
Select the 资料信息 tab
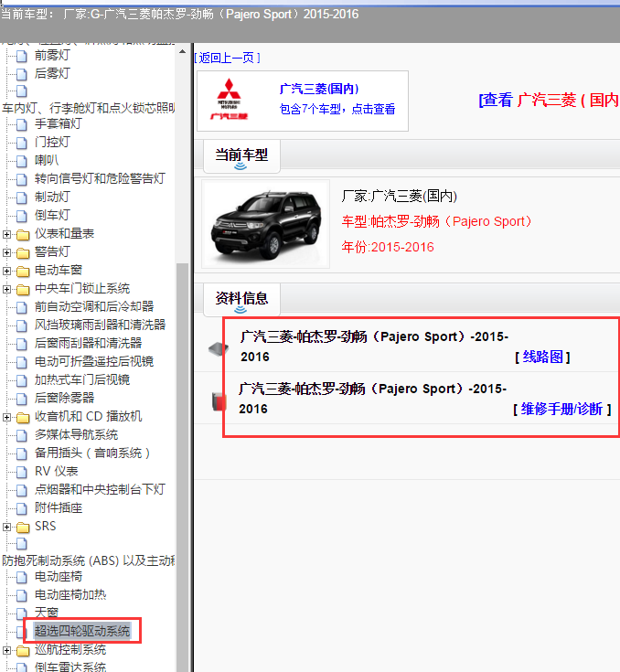click(241, 300)
